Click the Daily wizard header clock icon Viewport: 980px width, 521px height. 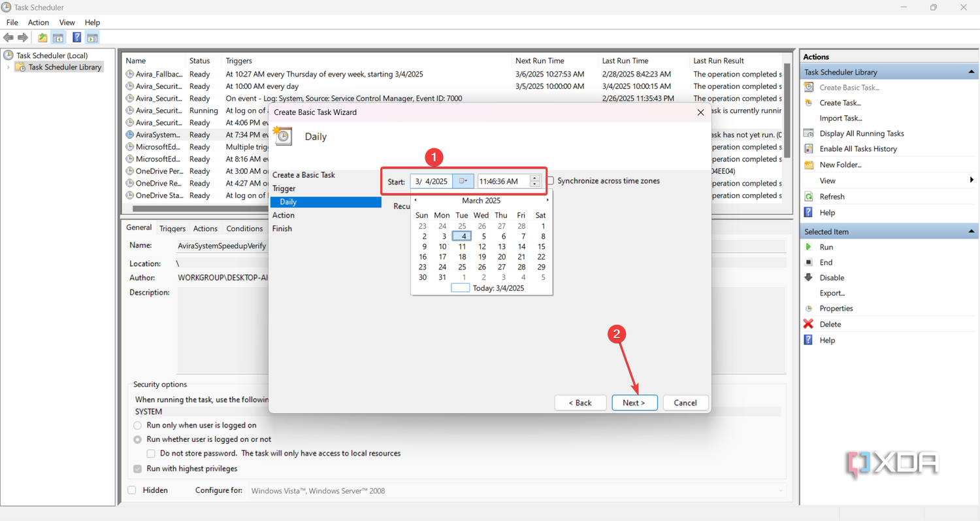[x=283, y=136]
